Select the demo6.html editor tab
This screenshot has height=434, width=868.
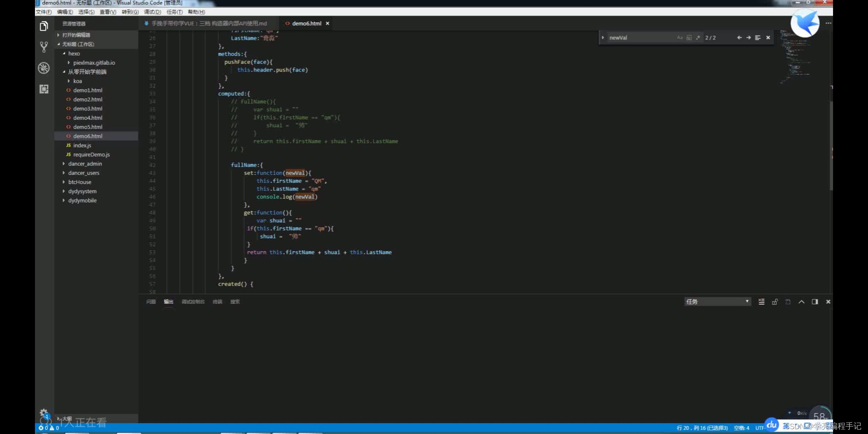[x=306, y=23]
